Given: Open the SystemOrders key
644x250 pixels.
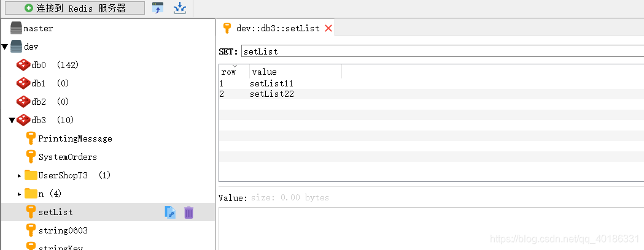Looking at the screenshot, I should point(68,157).
